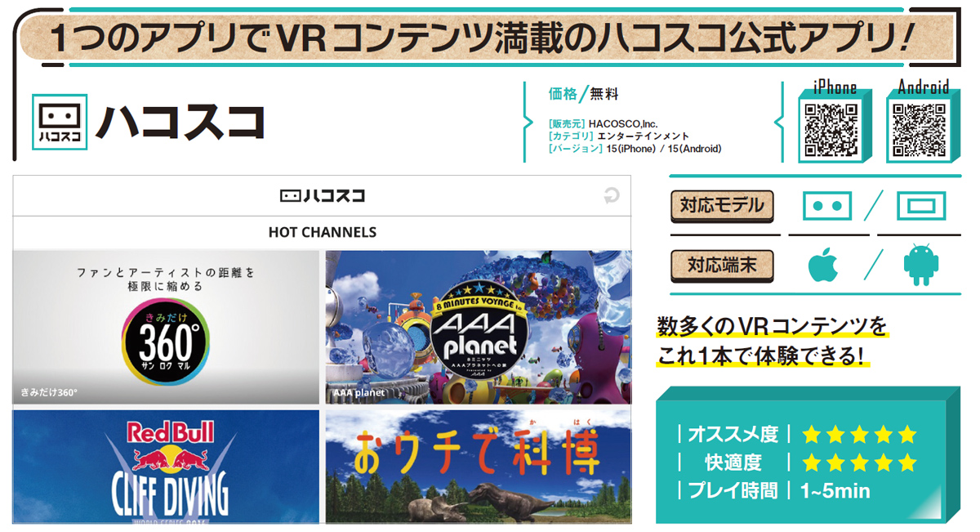Click the Android QR code
980x532 pixels.
[920, 128]
